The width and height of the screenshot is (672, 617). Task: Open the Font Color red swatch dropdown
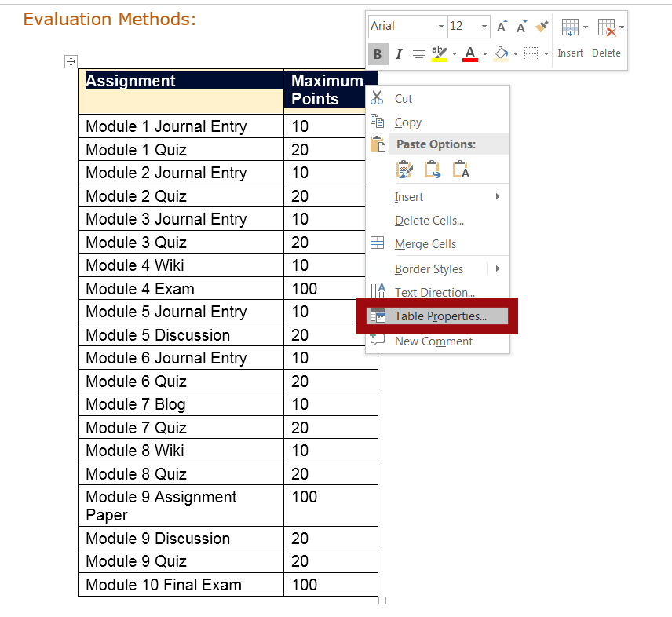[x=484, y=54]
